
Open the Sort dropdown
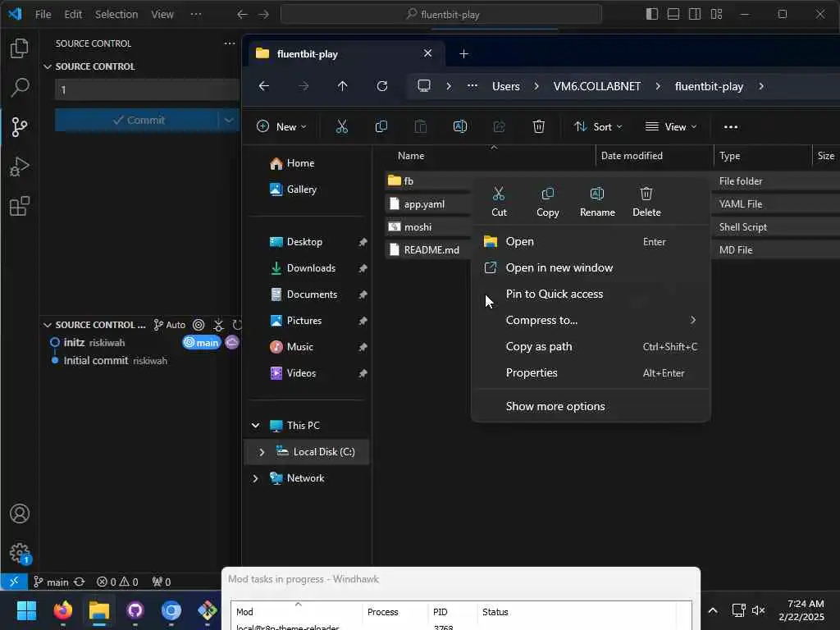(598, 127)
